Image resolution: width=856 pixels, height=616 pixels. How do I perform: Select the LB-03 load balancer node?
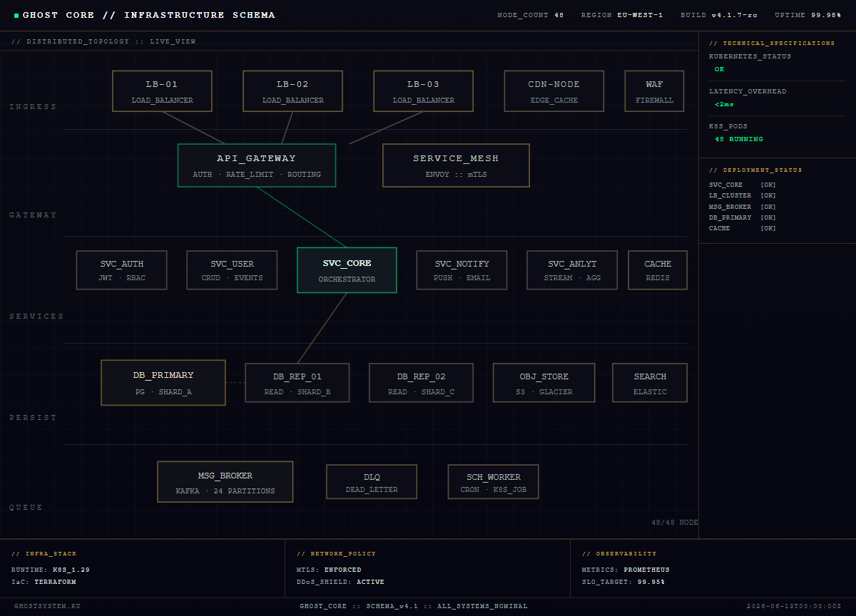point(423,91)
